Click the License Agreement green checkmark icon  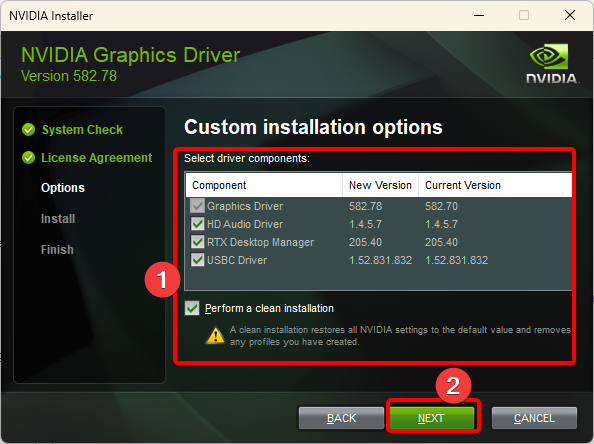point(28,158)
